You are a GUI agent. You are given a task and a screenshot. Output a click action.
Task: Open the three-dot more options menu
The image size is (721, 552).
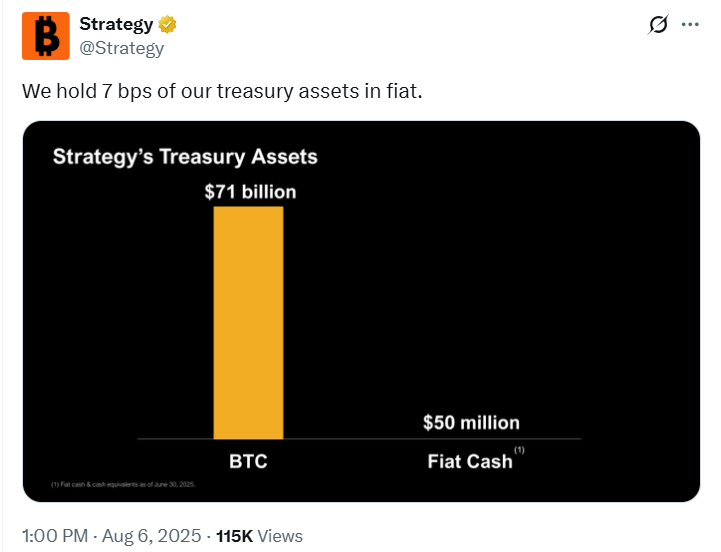689,25
